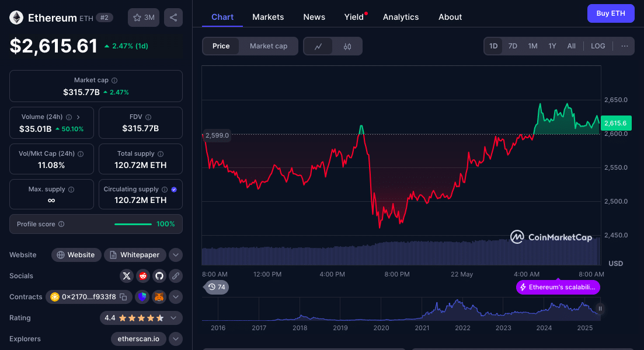644x350 pixels.
Task: Open the News tab
Action: click(314, 17)
